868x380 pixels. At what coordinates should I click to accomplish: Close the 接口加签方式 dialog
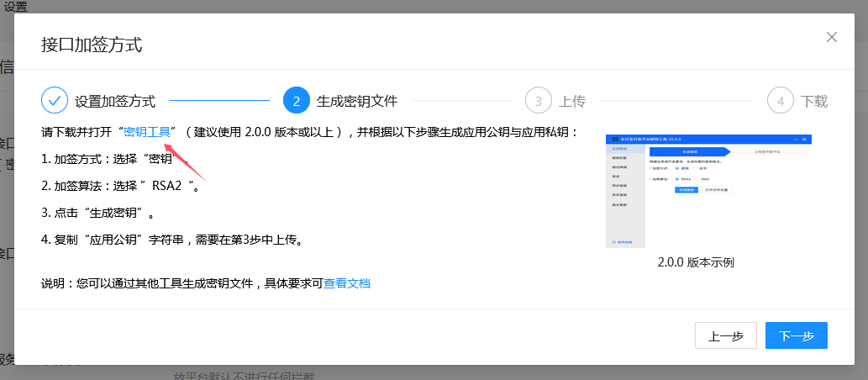pyautogui.click(x=831, y=37)
